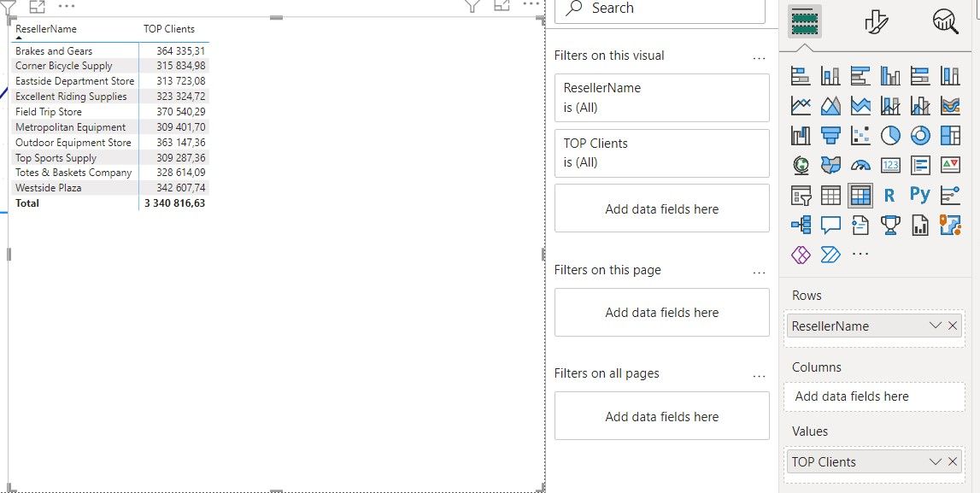Select the Line chart visual
Image resolution: width=980 pixels, height=493 pixels.
pyautogui.click(x=801, y=106)
